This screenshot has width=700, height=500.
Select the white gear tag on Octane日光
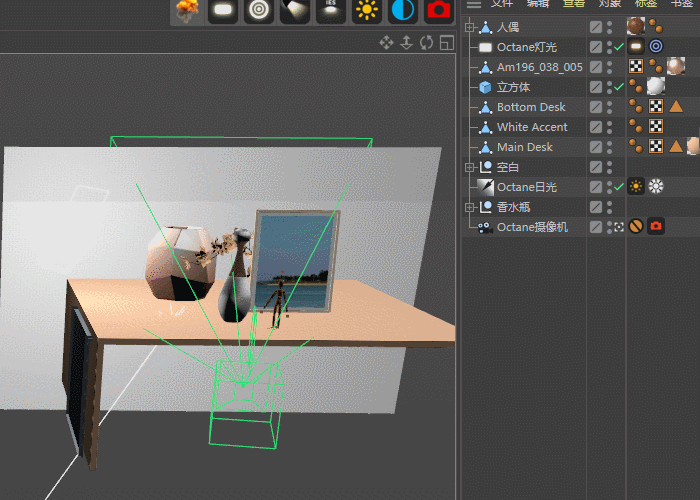[656, 186]
